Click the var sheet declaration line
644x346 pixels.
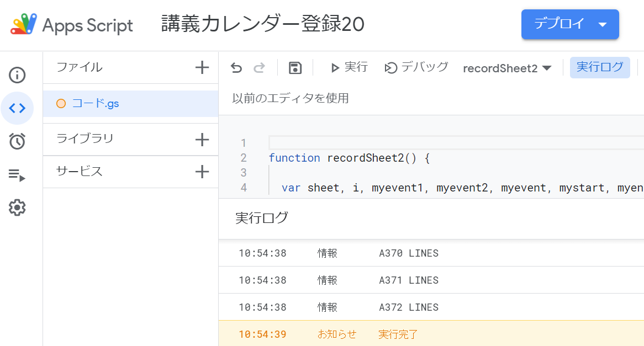click(462, 188)
